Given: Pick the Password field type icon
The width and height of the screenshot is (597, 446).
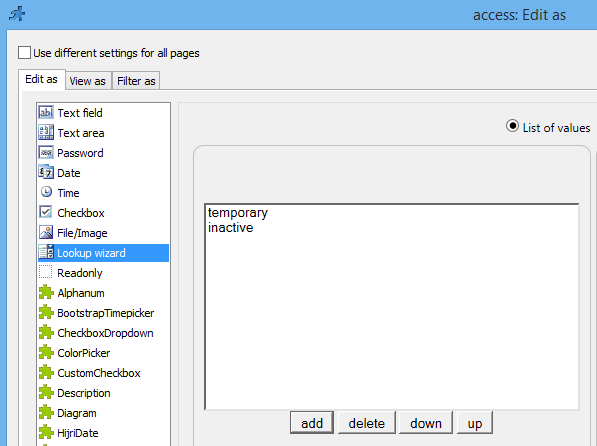Looking at the screenshot, I should [x=46, y=153].
